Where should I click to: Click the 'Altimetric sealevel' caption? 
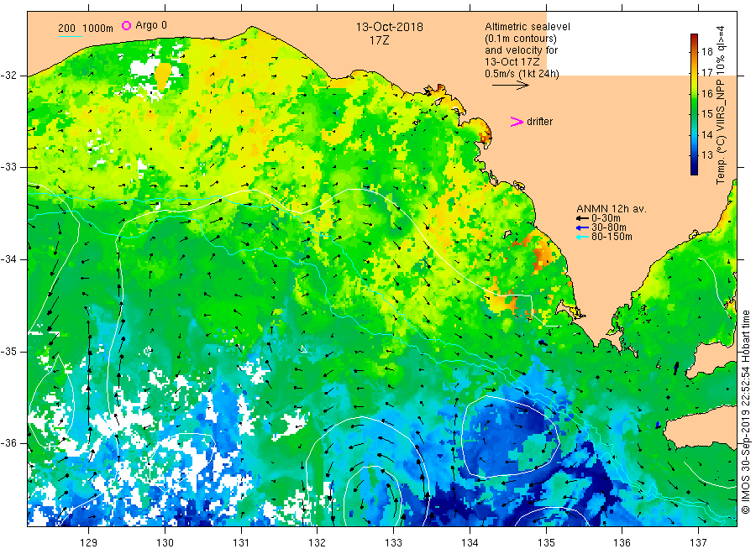coord(528,27)
